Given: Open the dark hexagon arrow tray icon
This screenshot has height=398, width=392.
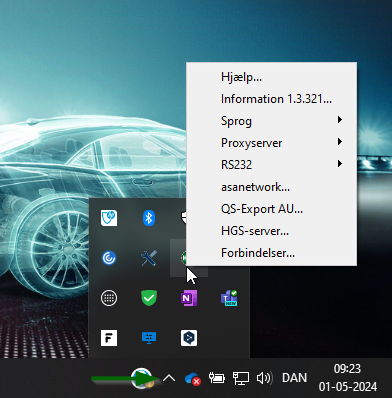Looking at the screenshot, I should click(189, 338).
